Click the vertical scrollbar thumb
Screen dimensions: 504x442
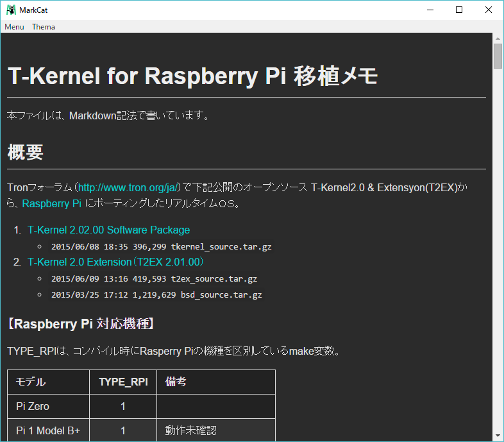(x=498, y=56)
